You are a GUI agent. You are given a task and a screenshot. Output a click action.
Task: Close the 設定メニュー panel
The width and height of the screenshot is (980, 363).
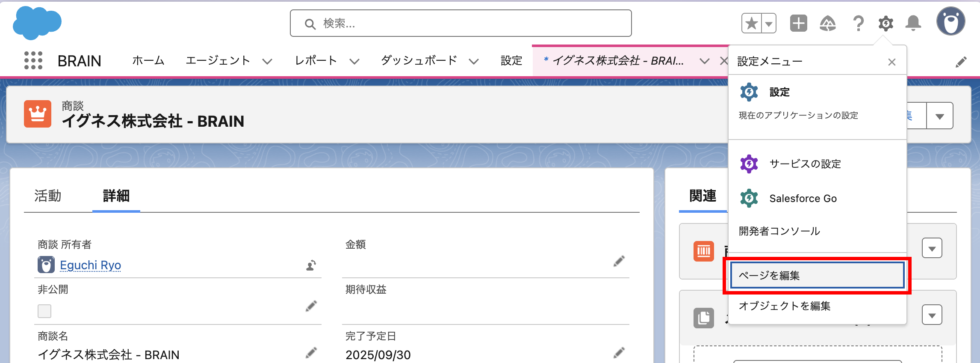(x=891, y=62)
